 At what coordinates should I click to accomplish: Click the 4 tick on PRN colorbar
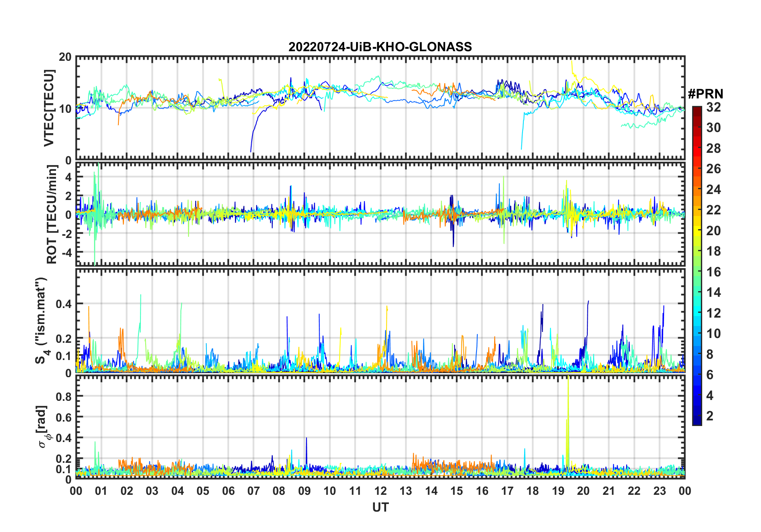tap(710, 396)
